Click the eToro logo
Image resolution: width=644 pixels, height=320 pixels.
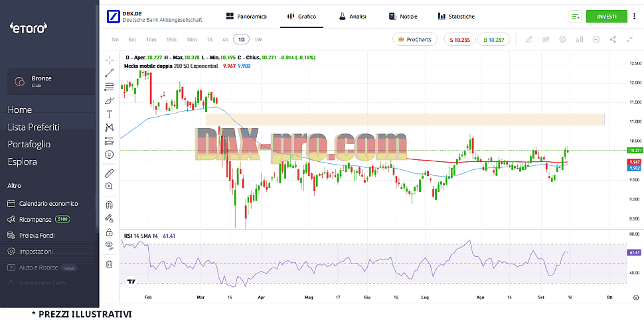29,28
